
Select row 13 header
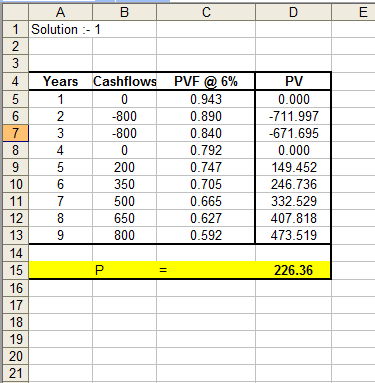pyautogui.click(x=15, y=235)
